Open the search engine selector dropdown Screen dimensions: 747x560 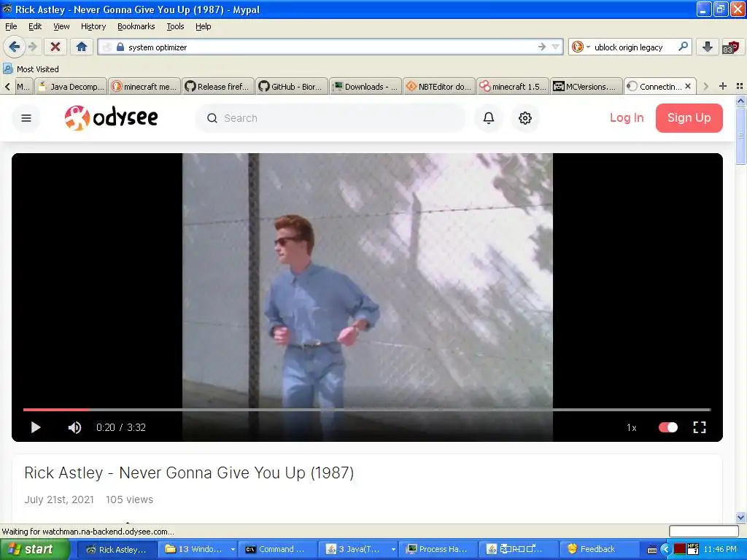(581, 47)
